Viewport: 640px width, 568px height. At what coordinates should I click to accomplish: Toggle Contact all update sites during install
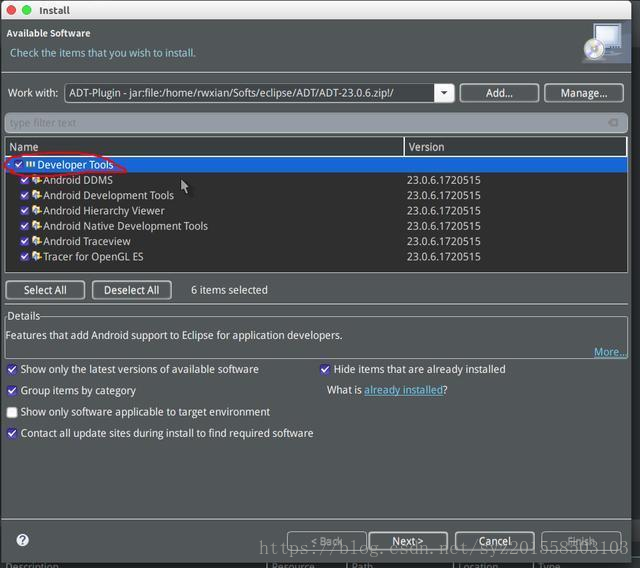point(12,433)
